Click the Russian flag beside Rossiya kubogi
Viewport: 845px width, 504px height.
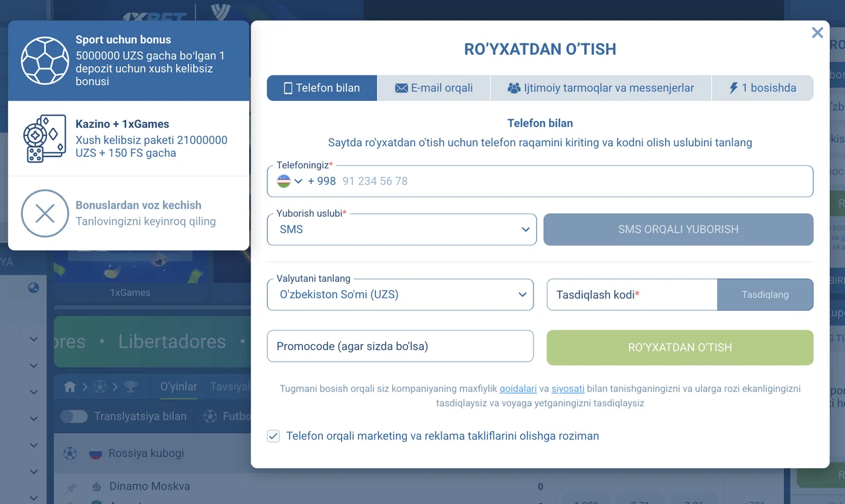95,453
